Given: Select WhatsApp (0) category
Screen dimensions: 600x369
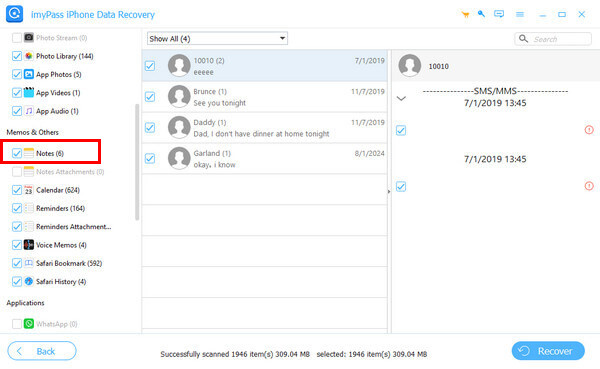Looking at the screenshot, I should point(57,324).
